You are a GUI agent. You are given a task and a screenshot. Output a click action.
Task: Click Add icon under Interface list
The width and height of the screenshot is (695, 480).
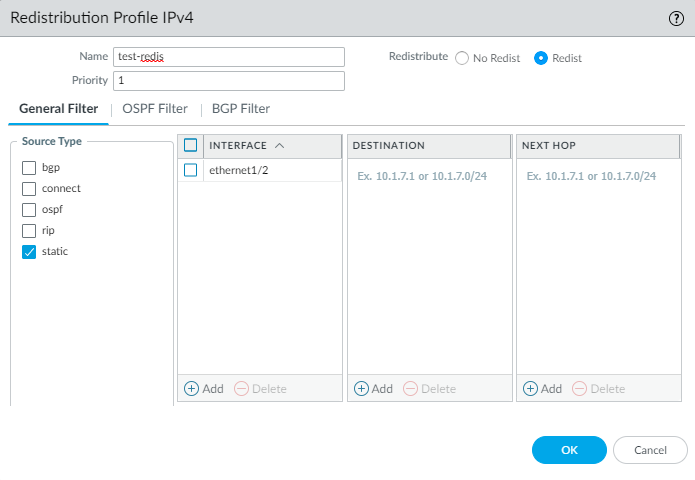pos(191,389)
